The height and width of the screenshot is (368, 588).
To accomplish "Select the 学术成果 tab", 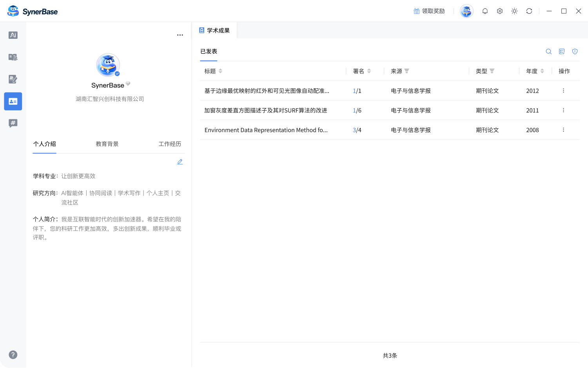I will click(x=214, y=30).
